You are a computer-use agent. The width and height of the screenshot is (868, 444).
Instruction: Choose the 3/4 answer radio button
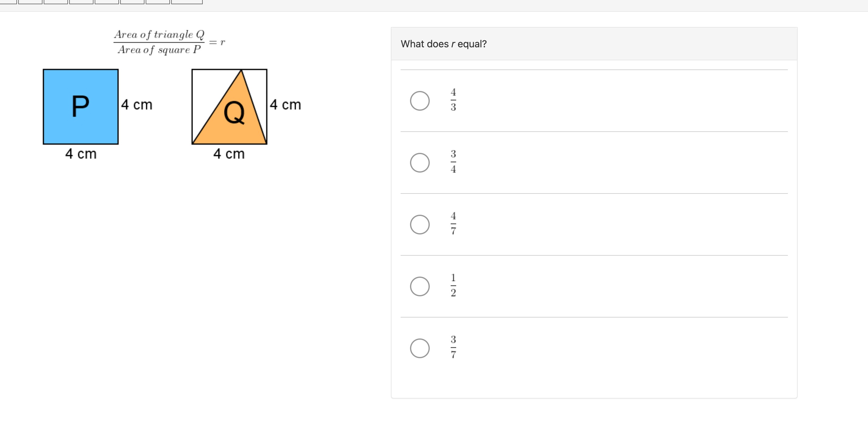419,163
